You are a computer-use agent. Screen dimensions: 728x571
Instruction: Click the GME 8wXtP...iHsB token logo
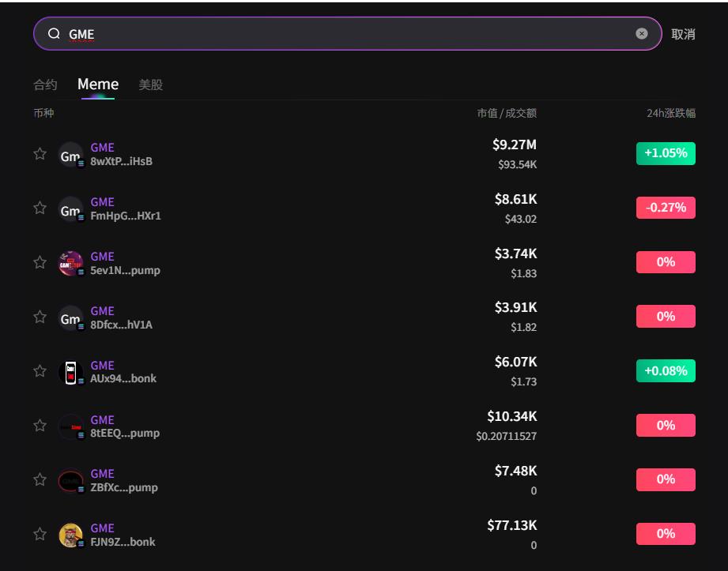[x=70, y=155]
